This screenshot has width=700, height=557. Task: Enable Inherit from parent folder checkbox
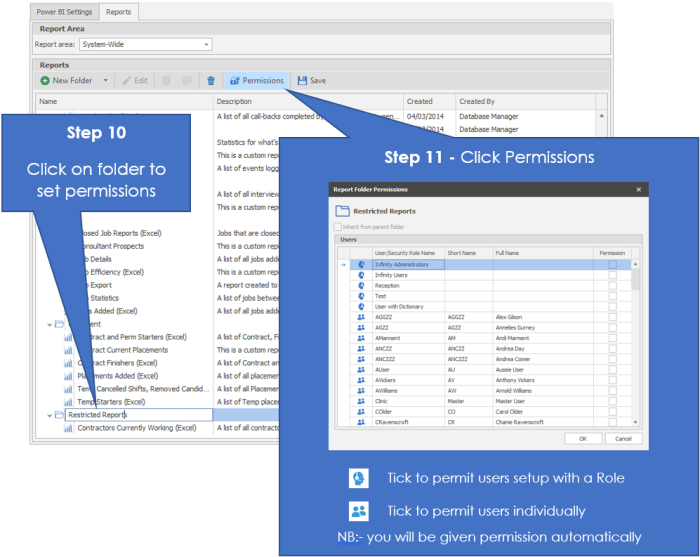337,228
